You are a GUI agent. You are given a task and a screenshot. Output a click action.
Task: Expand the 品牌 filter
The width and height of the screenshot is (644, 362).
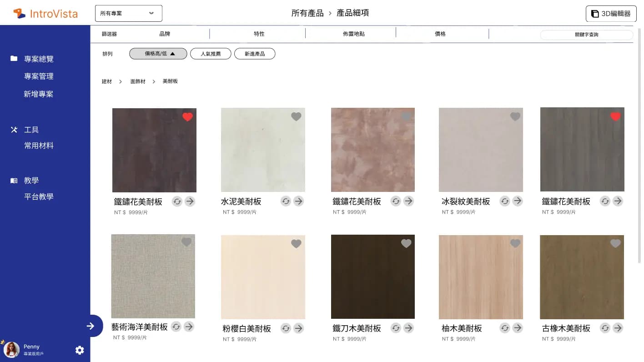pyautogui.click(x=165, y=34)
